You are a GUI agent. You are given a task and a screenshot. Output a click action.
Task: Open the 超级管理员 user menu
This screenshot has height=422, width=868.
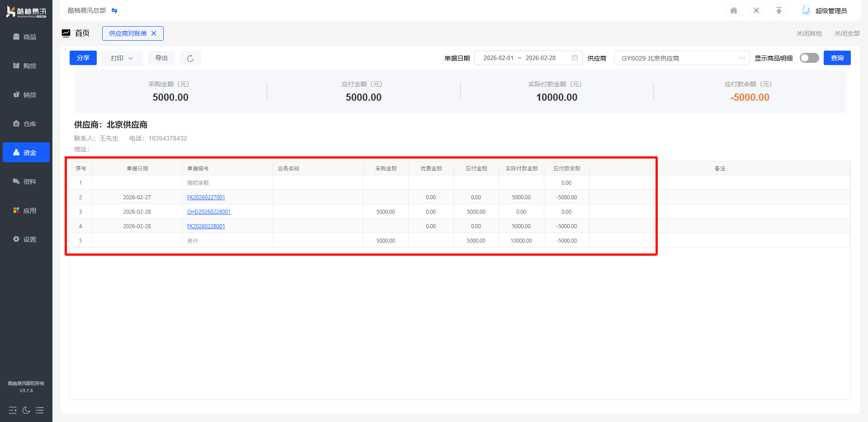tap(830, 10)
